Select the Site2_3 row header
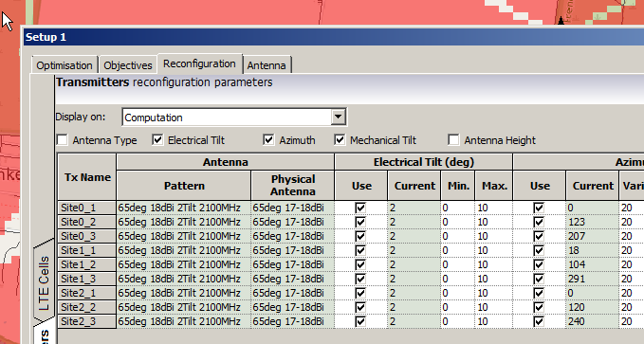Viewport: 644px width, 344px height. click(86, 321)
